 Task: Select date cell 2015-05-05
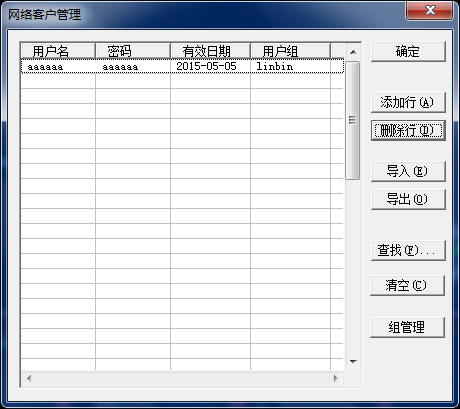pos(210,66)
